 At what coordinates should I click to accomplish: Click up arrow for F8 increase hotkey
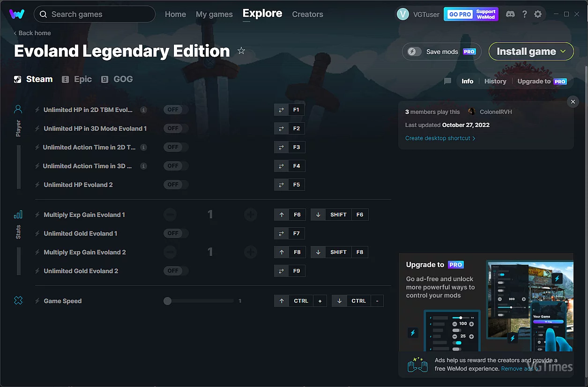[281, 252]
